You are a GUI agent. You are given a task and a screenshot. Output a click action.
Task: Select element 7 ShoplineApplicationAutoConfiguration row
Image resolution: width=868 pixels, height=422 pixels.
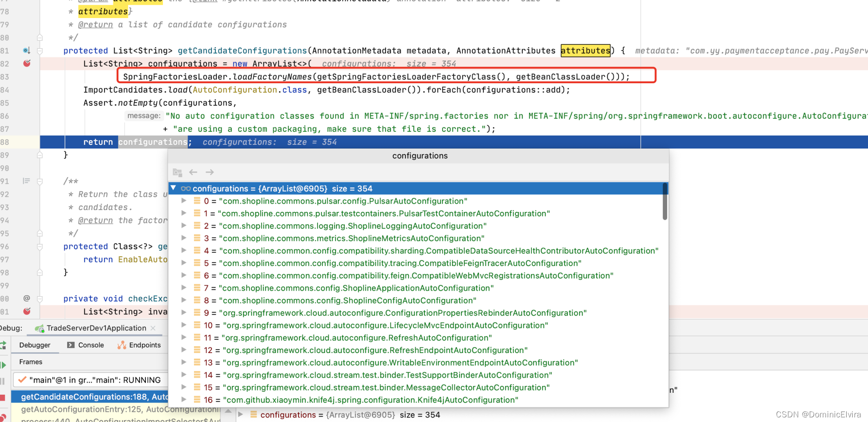coord(416,288)
